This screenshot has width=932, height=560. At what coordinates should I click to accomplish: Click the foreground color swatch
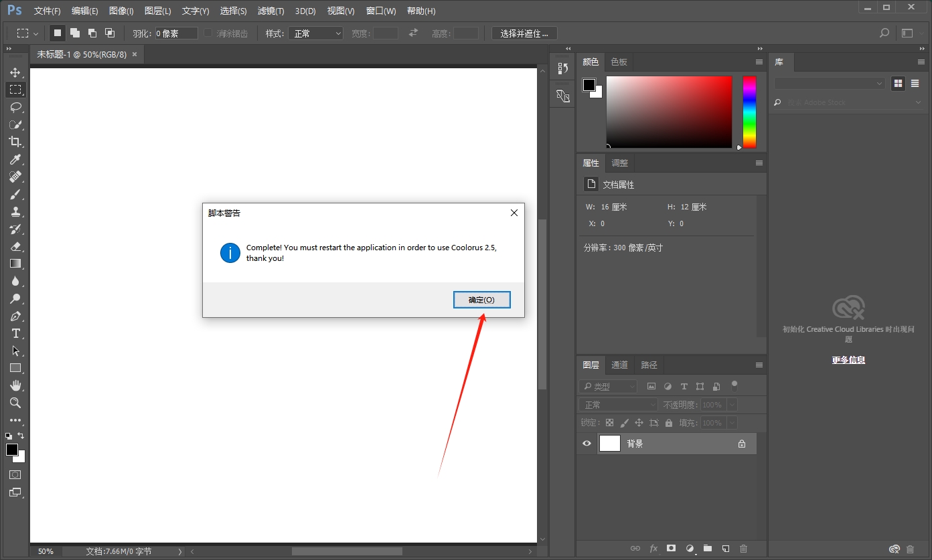pos(11,448)
